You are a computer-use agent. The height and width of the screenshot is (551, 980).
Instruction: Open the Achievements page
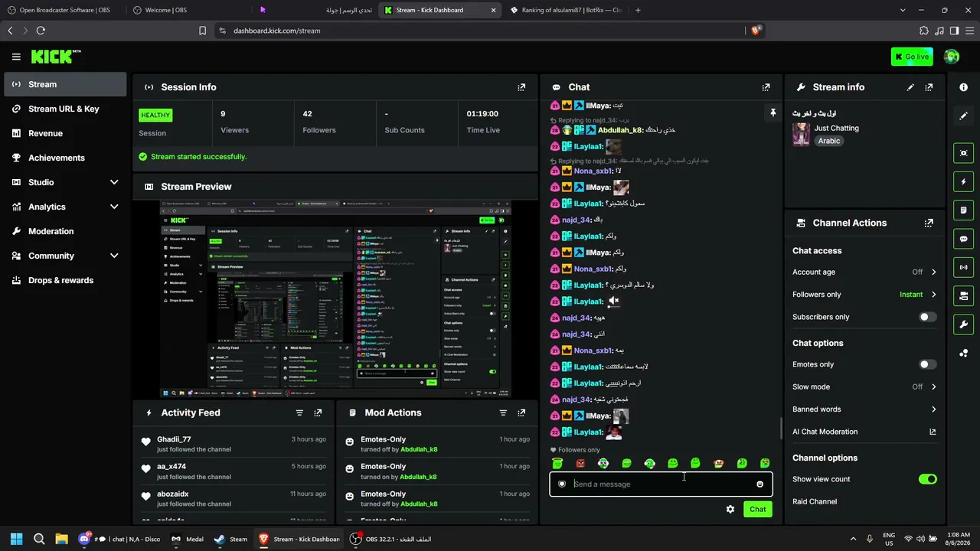(65, 158)
